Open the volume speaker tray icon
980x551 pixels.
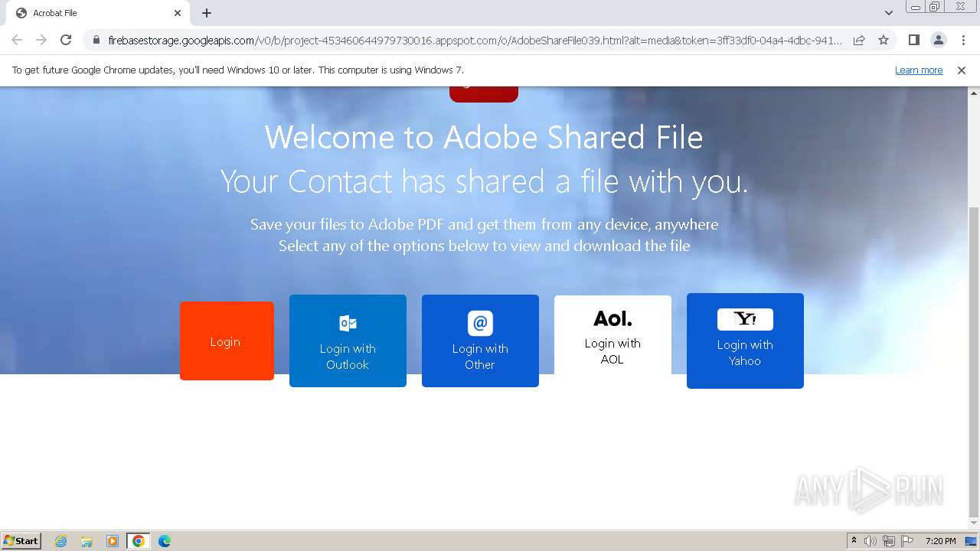(x=871, y=541)
